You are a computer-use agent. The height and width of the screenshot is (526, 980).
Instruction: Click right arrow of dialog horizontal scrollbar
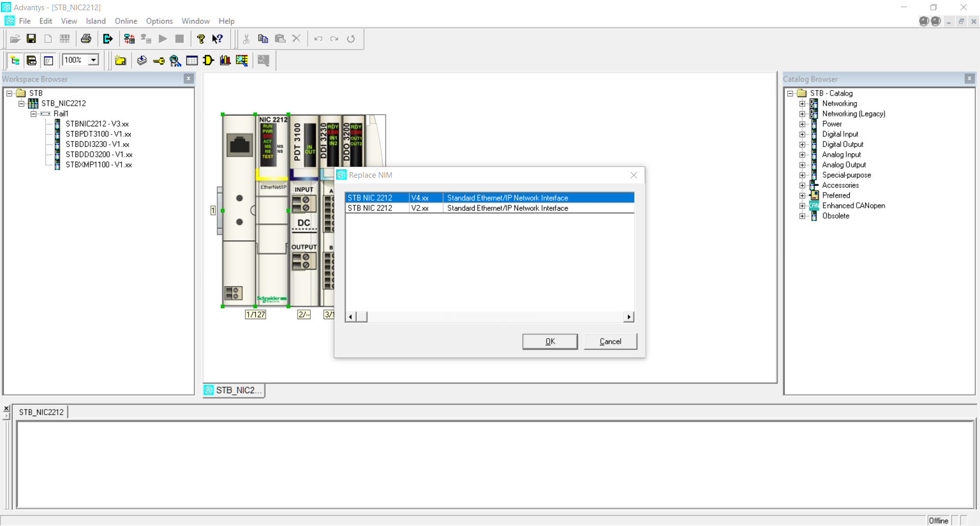tap(629, 317)
